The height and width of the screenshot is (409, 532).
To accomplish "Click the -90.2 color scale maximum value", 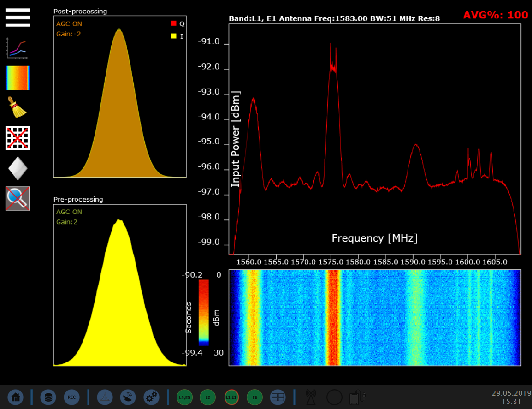I will (192, 275).
